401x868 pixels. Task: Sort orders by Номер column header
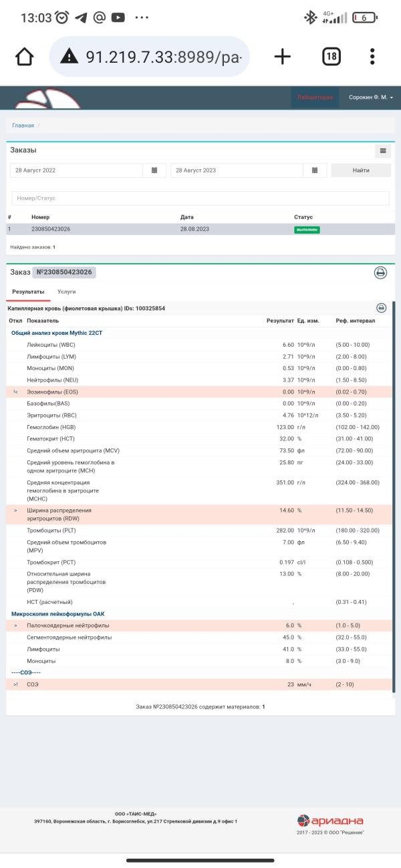tap(40, 217)
